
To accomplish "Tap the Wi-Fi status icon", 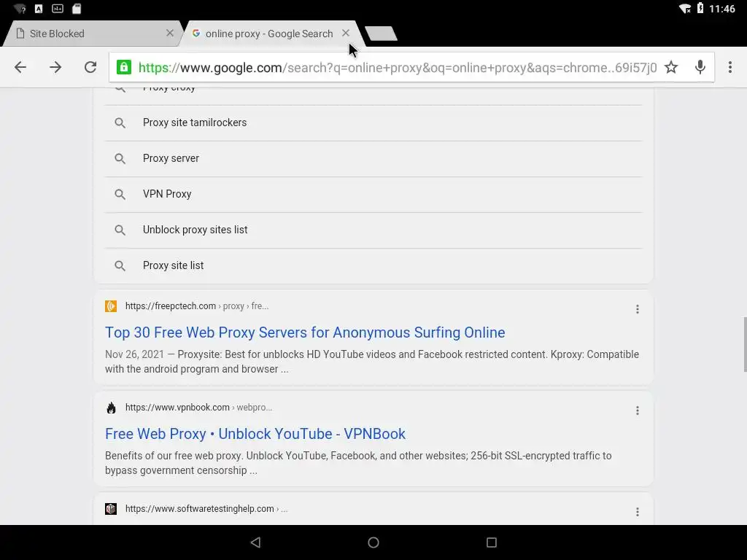I will (x=685, y=9).
